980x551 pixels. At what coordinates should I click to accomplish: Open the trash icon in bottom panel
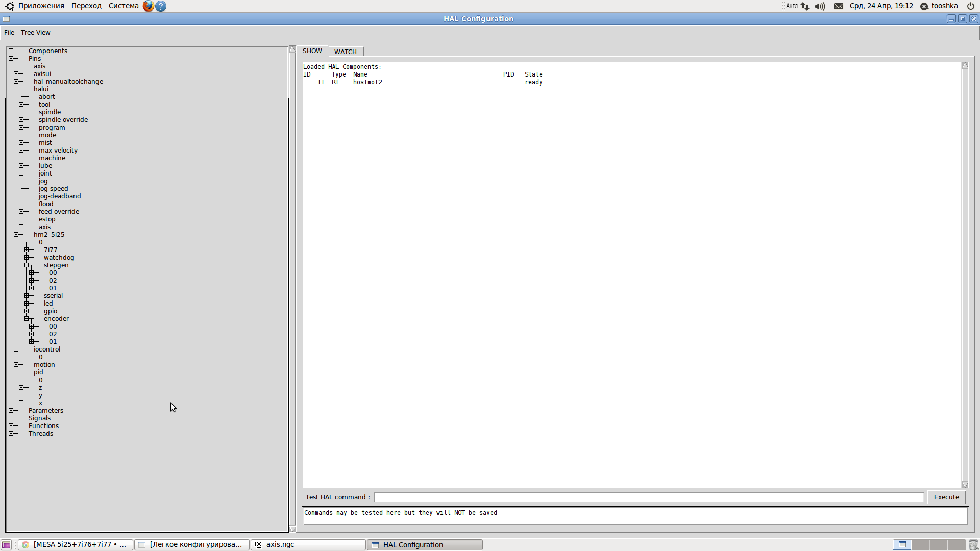pos(973,545)
